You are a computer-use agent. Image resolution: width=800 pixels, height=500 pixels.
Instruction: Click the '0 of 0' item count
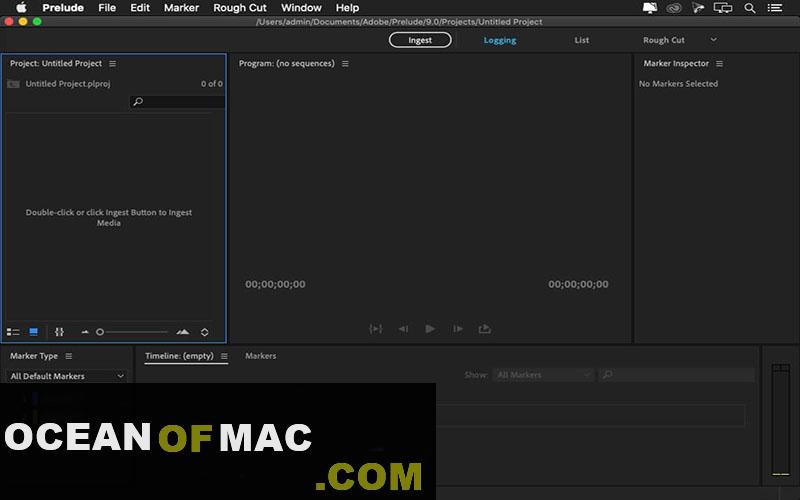click(212, 84)
